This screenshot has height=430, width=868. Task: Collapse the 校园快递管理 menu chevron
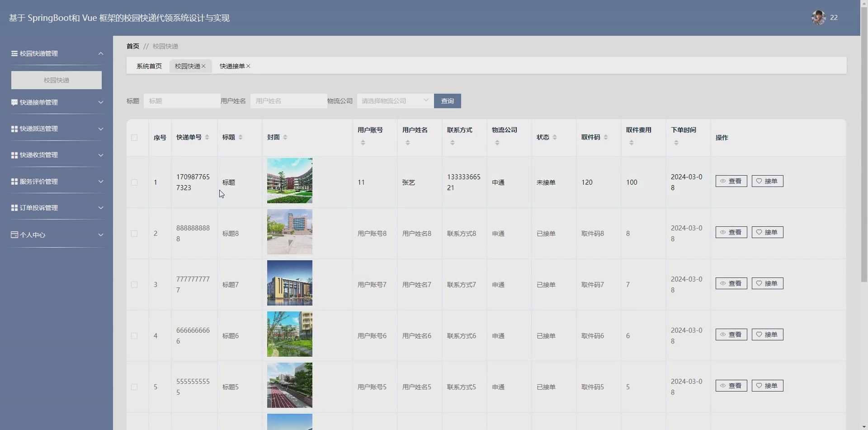coord(101,53)
